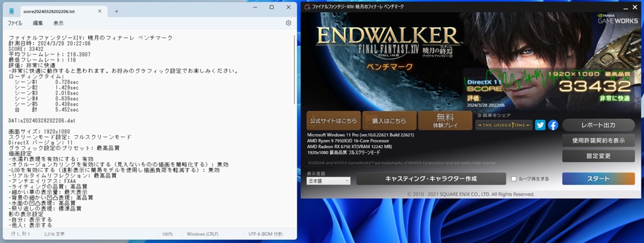Screen dimensions: 644x243
Task: Open the 表示 menu in Notepad
Action: tap(58, 23)
